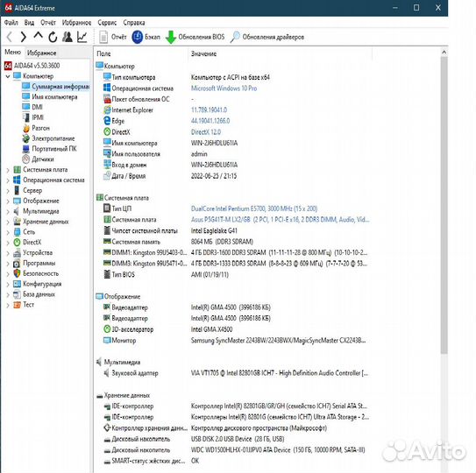The image size is (476, 473).
Task: Collapse the Компьютер tree node
Action: (x=8, y=76)
